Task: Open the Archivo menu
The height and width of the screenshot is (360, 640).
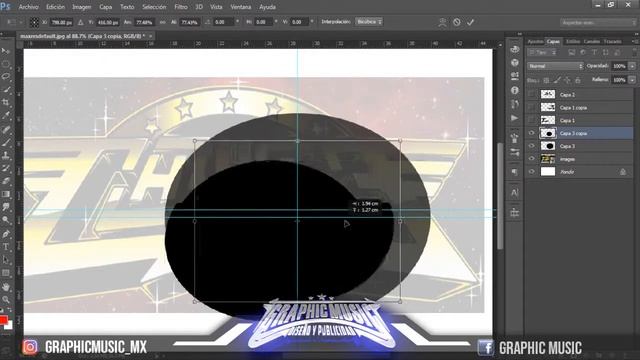Action: [29, 7]
